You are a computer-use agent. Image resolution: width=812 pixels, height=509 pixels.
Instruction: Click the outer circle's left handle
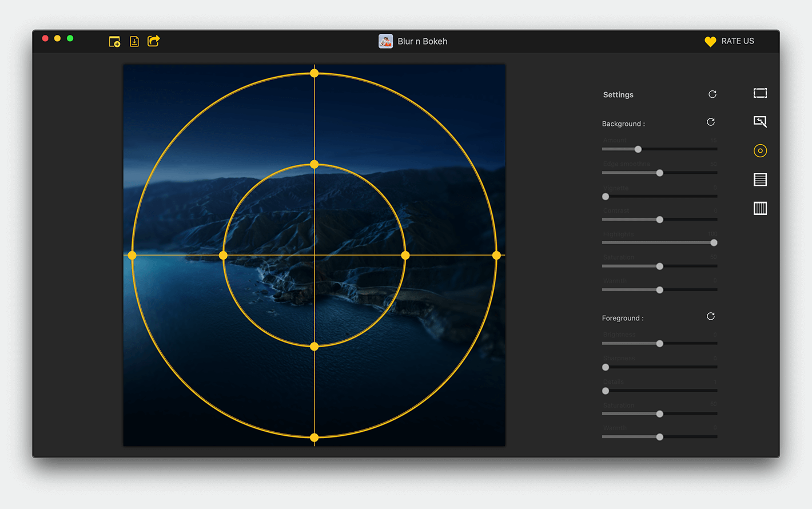132,255
